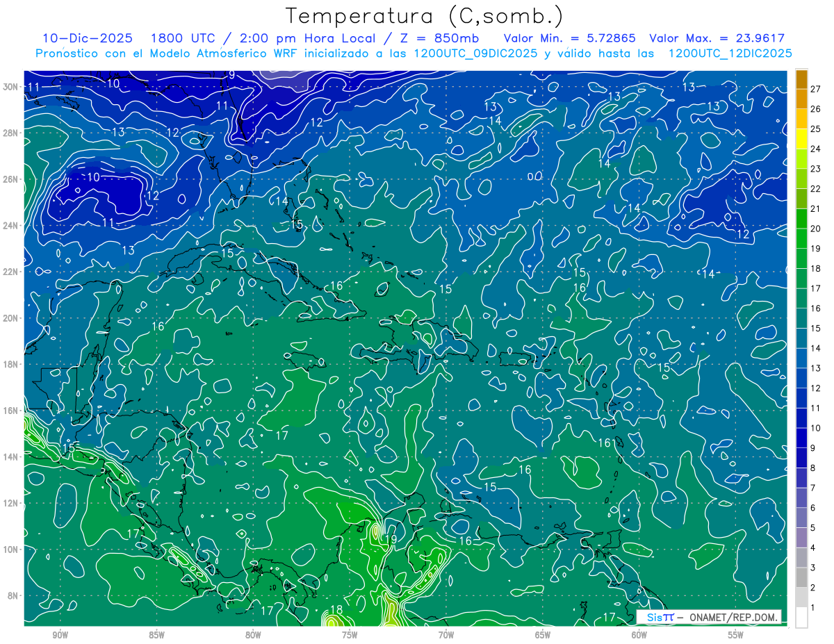Click the '19' contour label on the map
Viewport: 834px width, 644px height.
point(390,539)
